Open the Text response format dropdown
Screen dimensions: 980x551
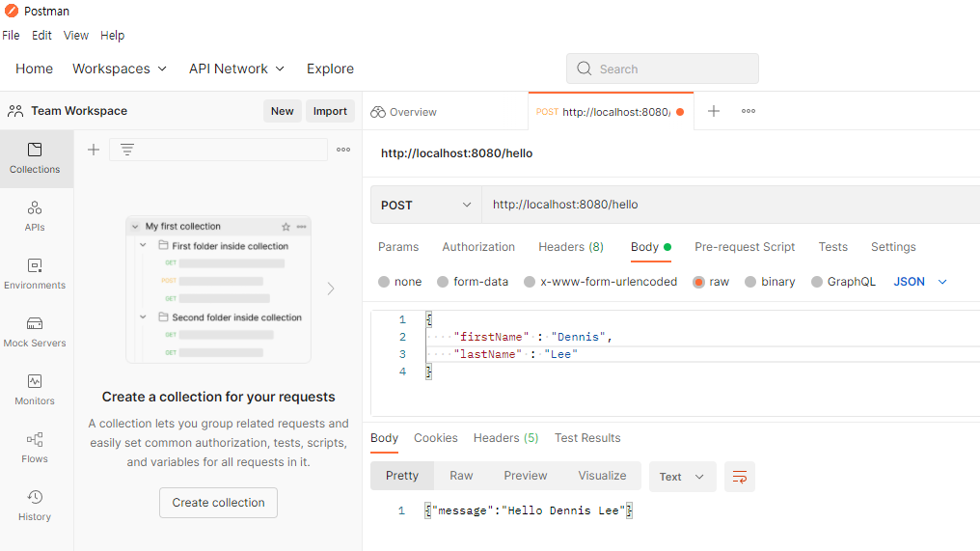pos(683,477)
